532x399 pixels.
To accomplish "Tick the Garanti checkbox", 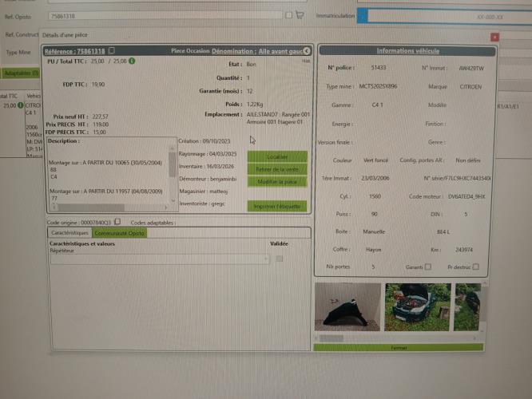I will (428, 267).
